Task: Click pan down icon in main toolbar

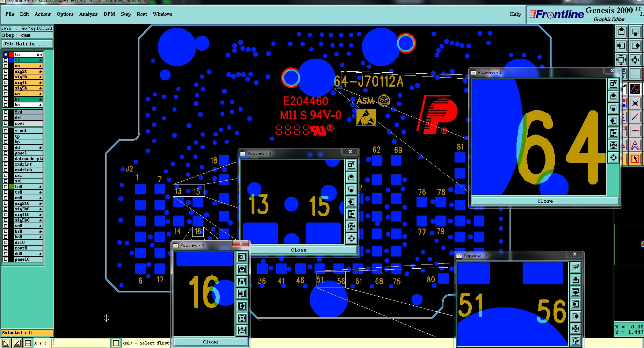Action: (635, 32)
